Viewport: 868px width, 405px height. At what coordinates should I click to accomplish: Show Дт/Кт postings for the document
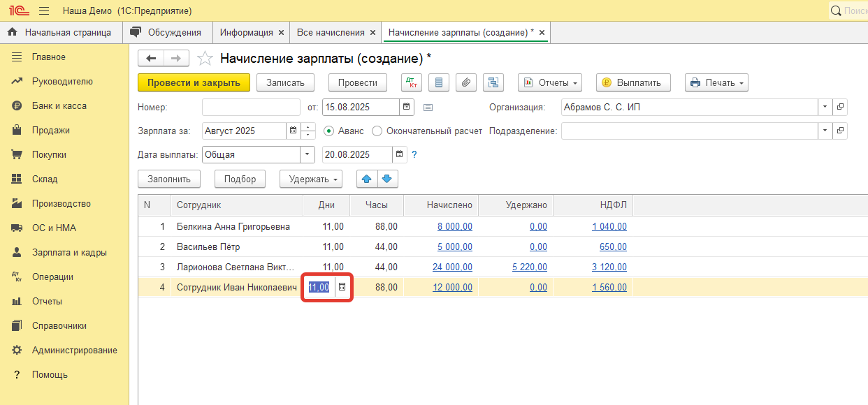coord(412,82)
